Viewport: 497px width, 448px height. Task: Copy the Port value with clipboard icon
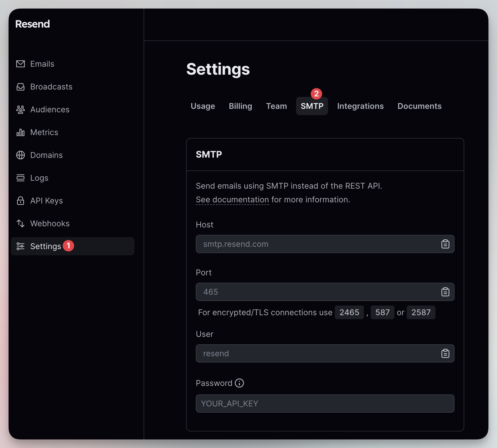coord(445,292)
